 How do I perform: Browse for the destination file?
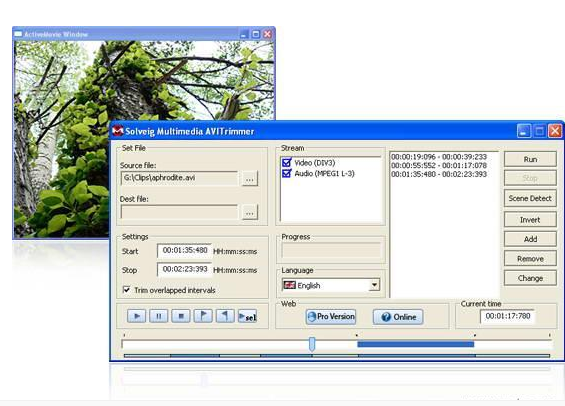250,213
